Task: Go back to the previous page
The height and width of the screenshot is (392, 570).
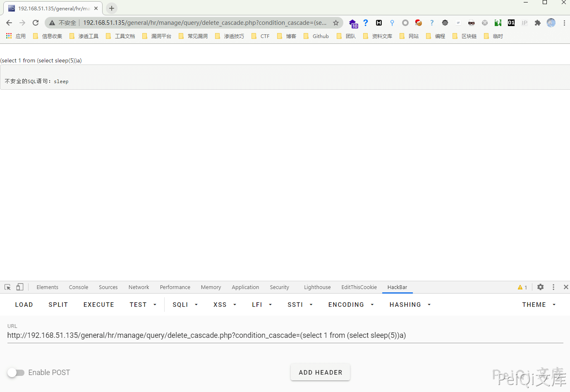Action: pyautogui.click(x=9, y=23)
